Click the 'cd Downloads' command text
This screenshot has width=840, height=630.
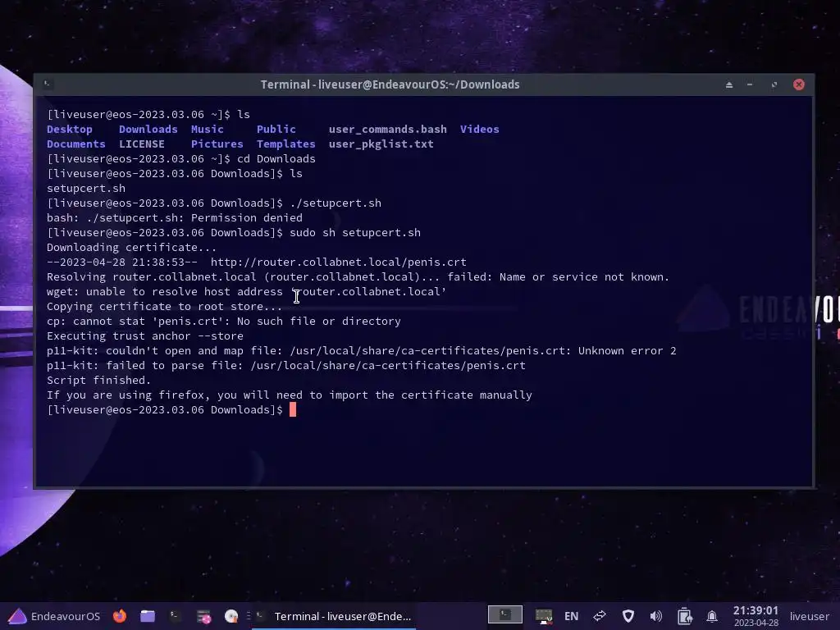276,159
